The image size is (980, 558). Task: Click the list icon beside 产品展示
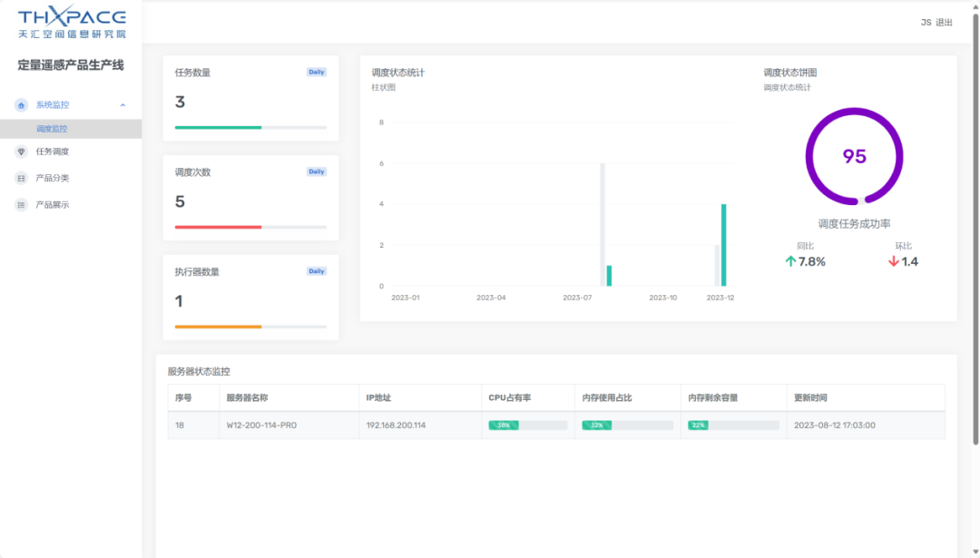pyautogui.click(x=21, y=205)
